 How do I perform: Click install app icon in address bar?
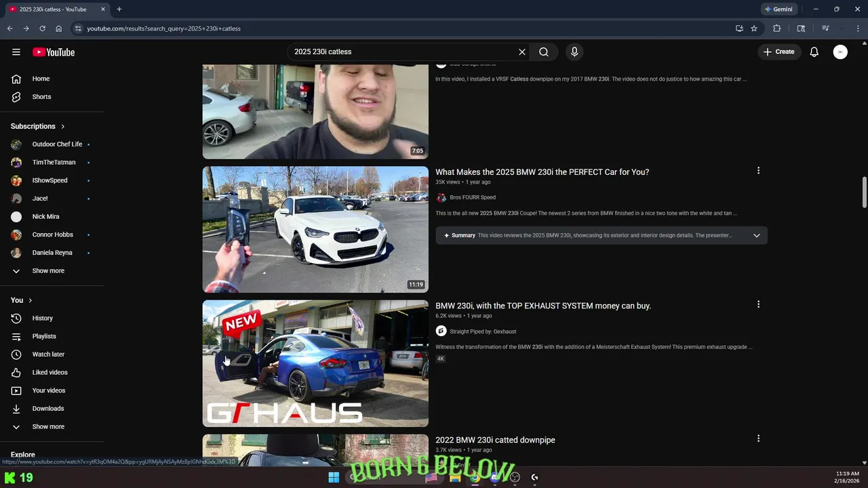point(739,28)
